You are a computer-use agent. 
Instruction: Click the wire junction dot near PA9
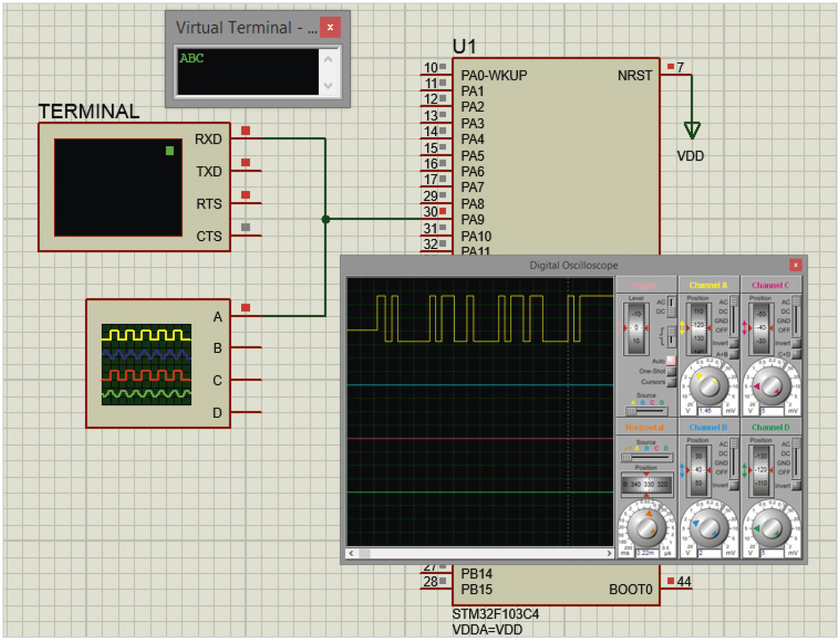[x=326, y=219]
